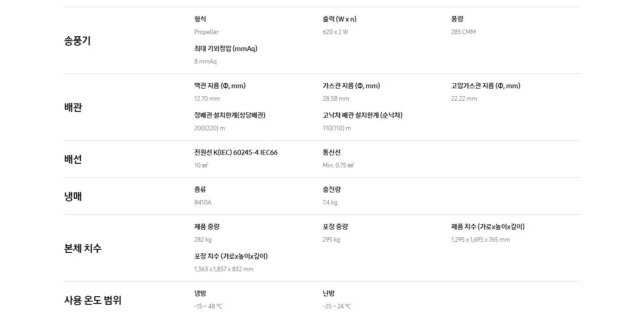Image resolution: width=644 pixels, height=320 pixels.
Task: Click the 22.22 mm high-pressure gas pipe value
Action: coord(464,98)
